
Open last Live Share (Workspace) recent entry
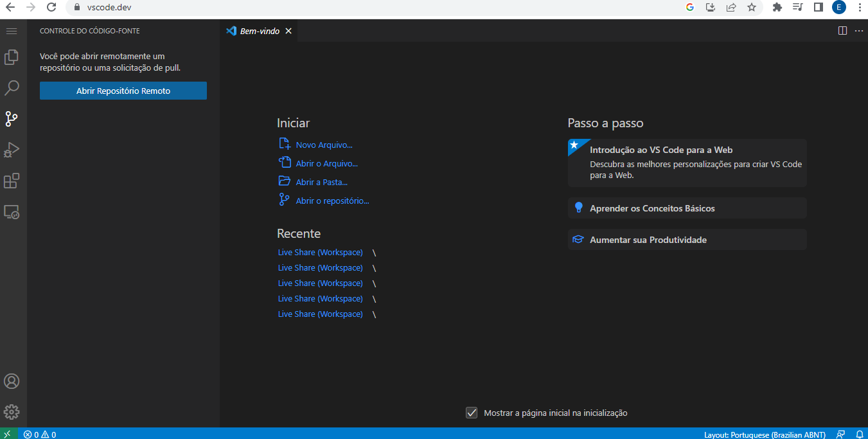click(320, 314)
